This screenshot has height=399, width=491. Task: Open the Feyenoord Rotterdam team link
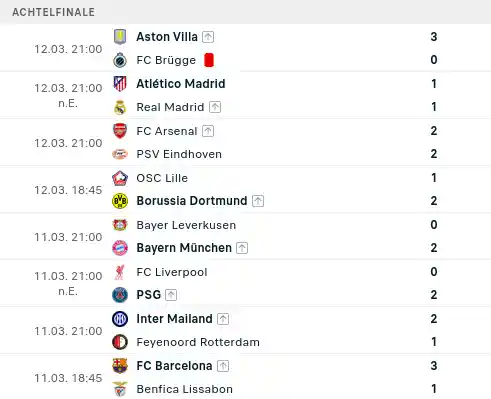pos(198,342)
